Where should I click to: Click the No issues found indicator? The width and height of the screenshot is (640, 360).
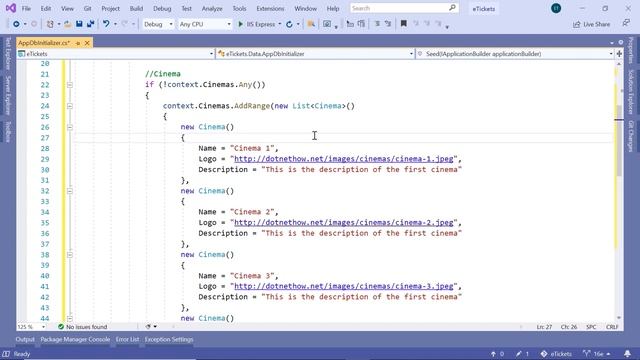click(82, 327)
